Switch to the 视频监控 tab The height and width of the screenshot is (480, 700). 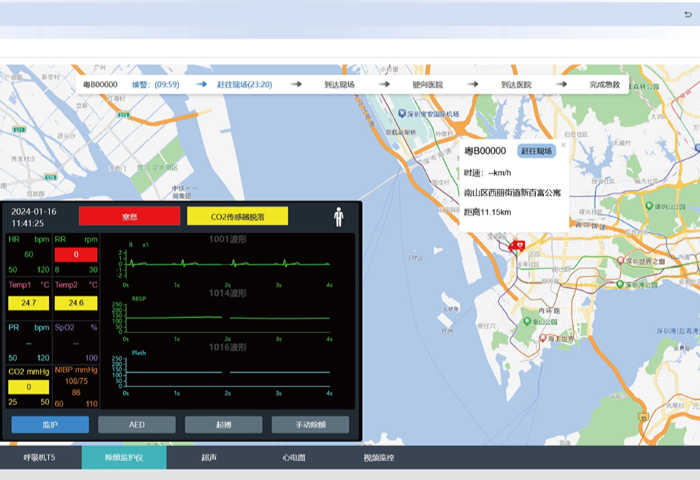378,458
